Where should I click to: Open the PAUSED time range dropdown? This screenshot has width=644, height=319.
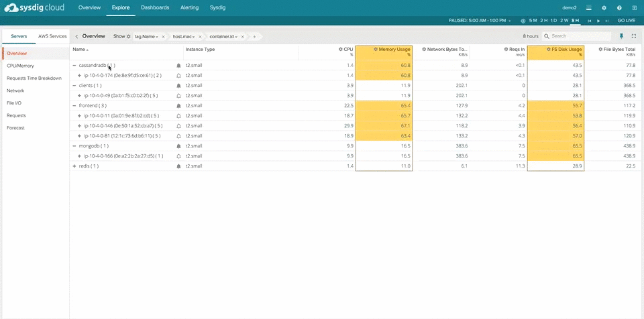point(480,21)
